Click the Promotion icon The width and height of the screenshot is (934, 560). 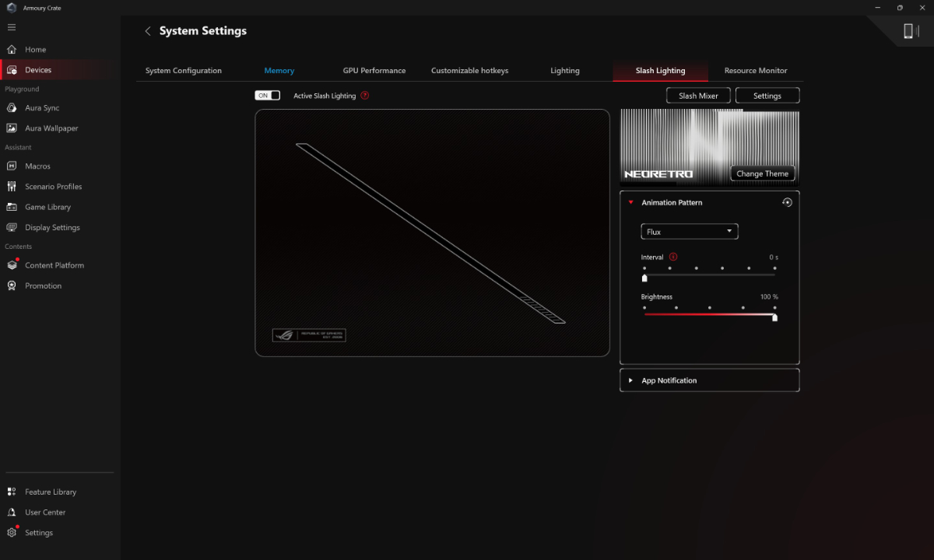[12, 285]
